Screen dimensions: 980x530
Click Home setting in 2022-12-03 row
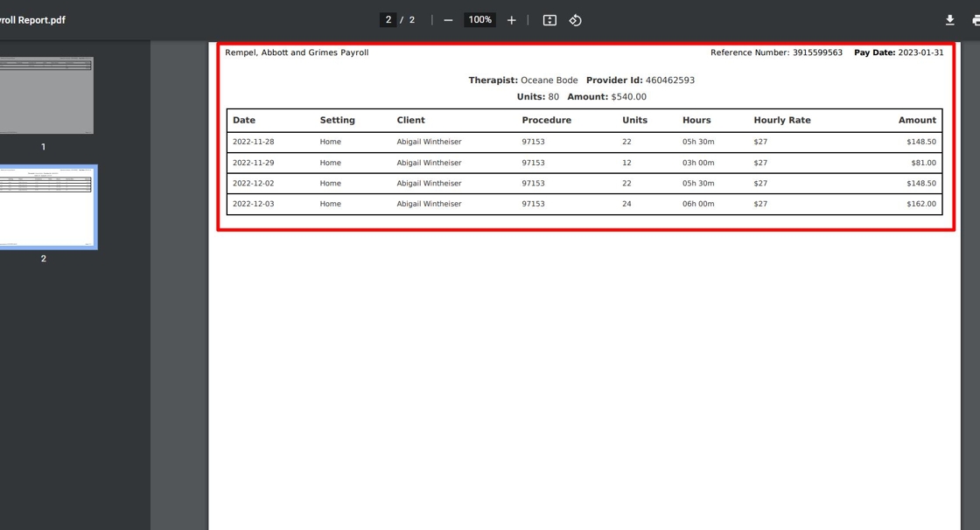(331, 204)
